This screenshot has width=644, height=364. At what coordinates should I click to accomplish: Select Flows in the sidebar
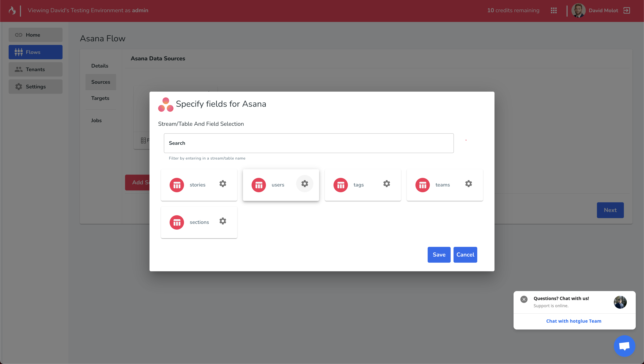point(36,52)
